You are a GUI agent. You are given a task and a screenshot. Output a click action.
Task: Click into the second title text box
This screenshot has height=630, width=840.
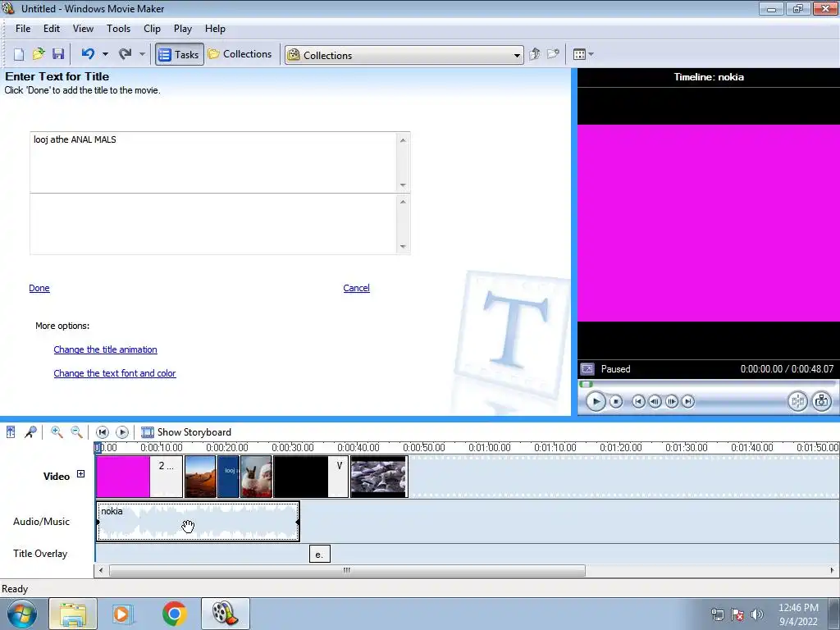click(213, 224)
